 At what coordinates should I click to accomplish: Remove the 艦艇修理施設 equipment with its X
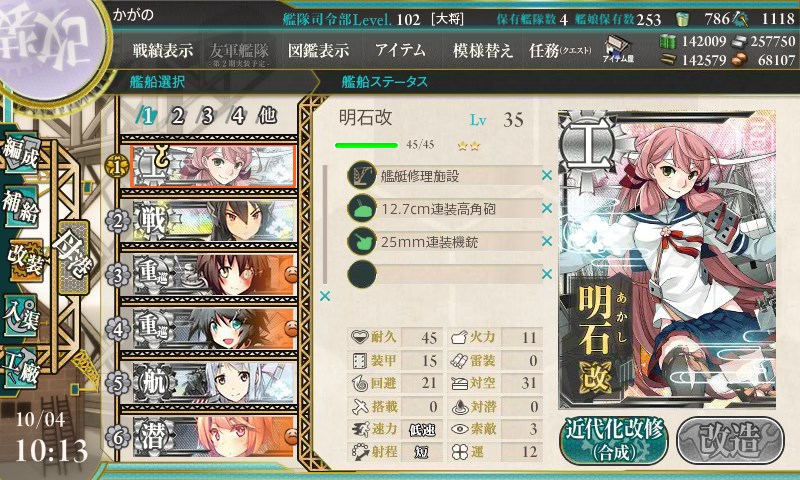coord(547,175)
